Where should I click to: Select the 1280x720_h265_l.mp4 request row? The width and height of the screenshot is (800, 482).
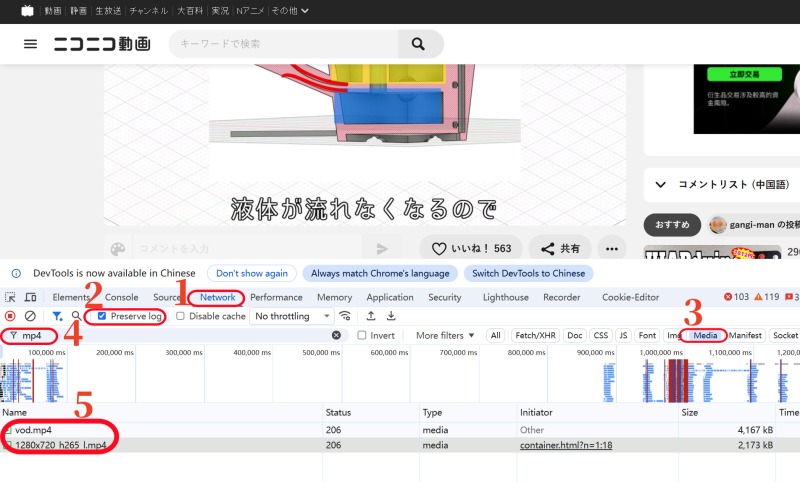tap(400, 445)
